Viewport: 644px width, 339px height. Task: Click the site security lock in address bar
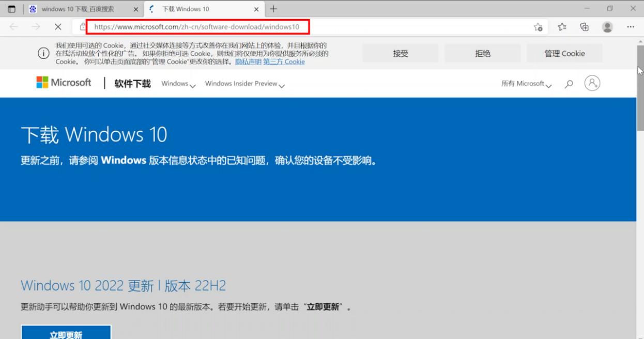click(x=83, y=26)
